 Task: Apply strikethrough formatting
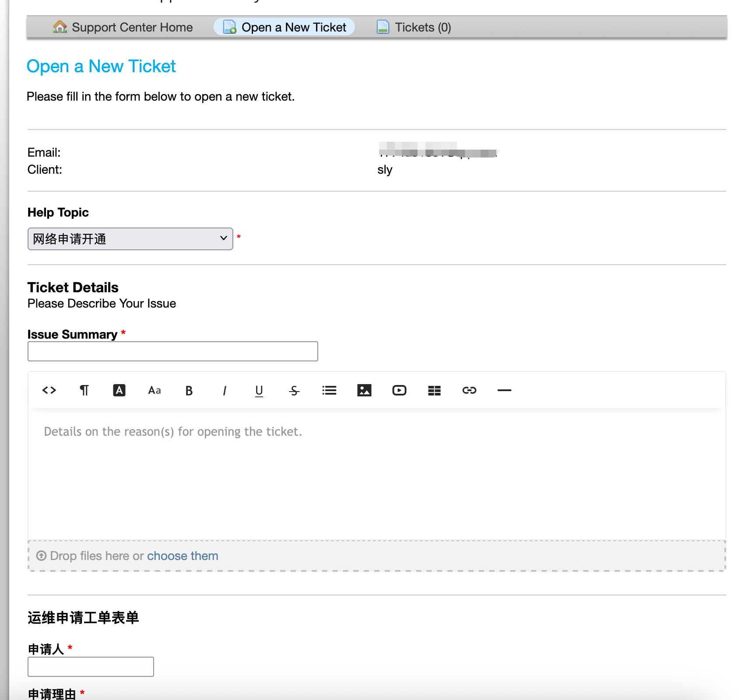click(294, 390)
